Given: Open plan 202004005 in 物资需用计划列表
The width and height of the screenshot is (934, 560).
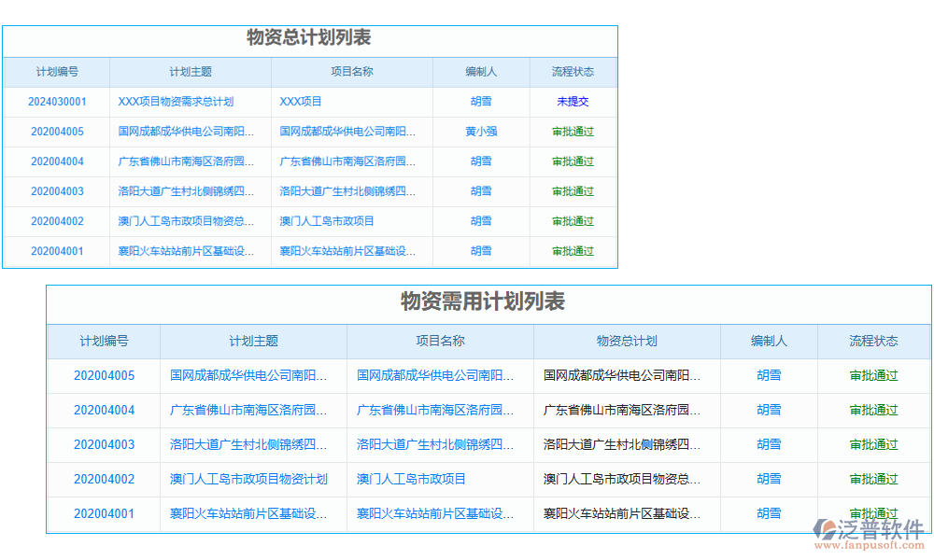Looking at the screenshot, I should coord(104,375).
